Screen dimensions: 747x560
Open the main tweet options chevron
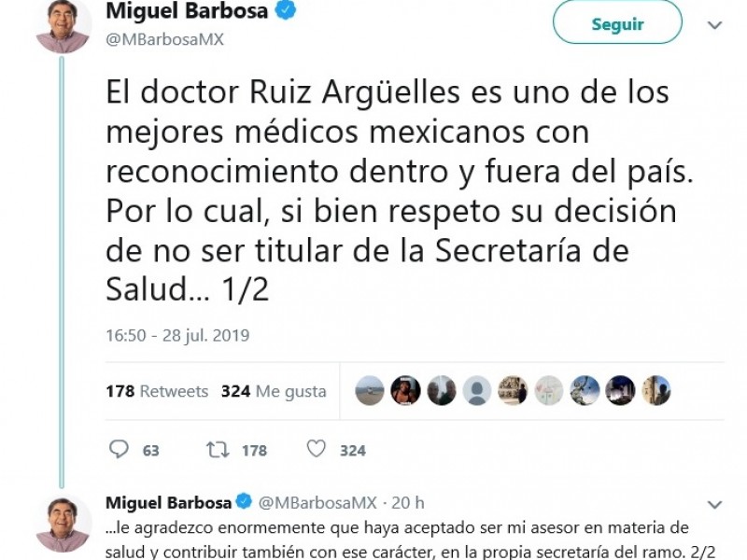coord(714,25)
